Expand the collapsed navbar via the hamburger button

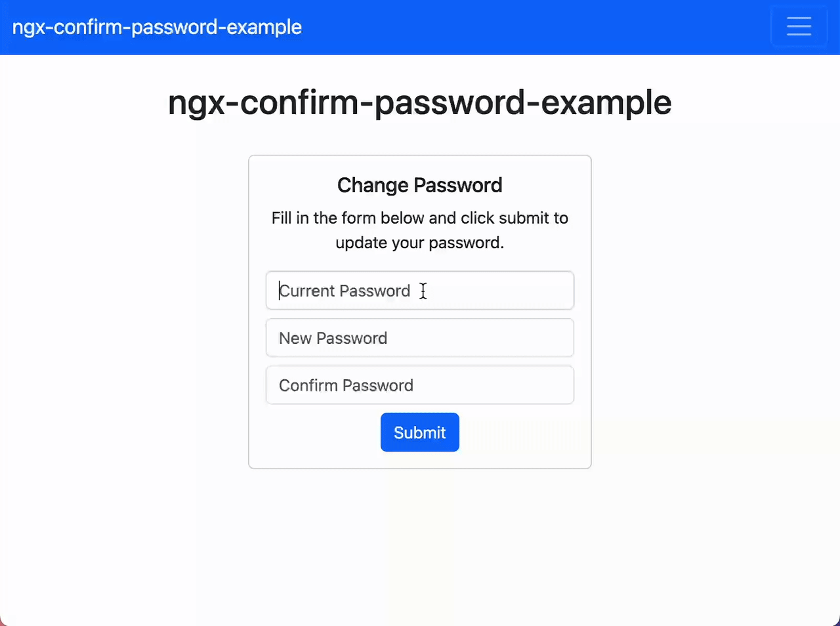tap(799, 26)
